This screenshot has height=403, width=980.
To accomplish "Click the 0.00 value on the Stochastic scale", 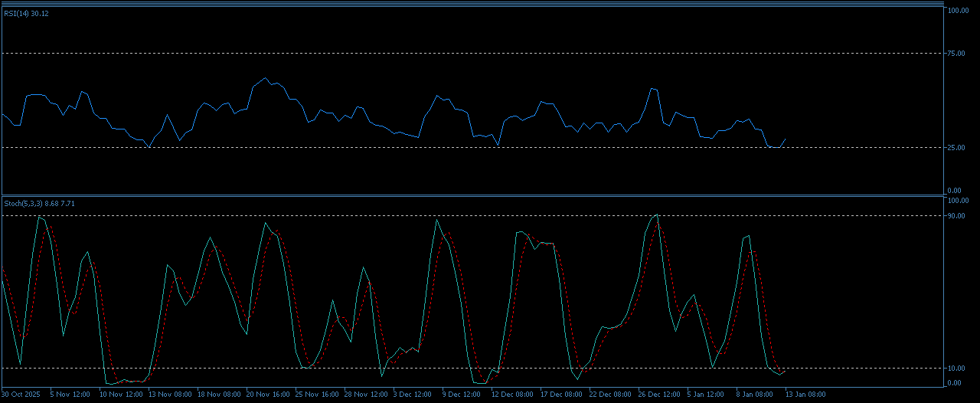I will click(x=955, y=383).
